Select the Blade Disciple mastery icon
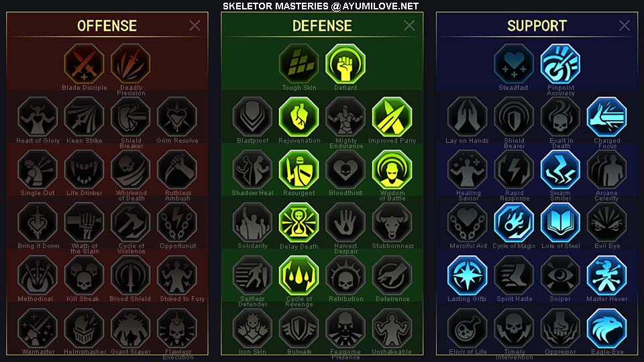 pyautogui.click(x=85, y=64)
